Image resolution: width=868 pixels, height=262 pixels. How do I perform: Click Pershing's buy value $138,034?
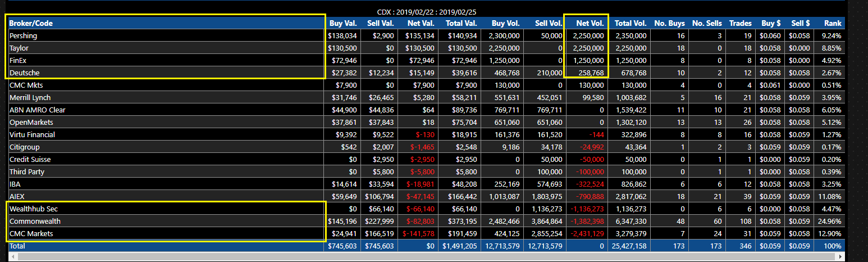pos(342,35)
